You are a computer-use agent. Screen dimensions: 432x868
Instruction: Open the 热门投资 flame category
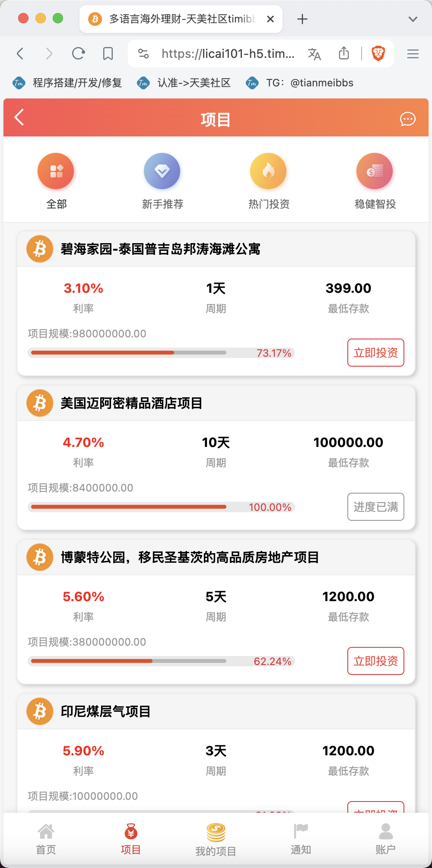(x=268, y=171)
